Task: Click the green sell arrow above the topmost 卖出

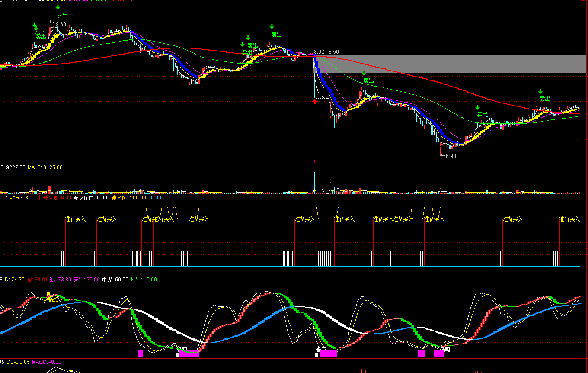Action: (x=58, y=7)
